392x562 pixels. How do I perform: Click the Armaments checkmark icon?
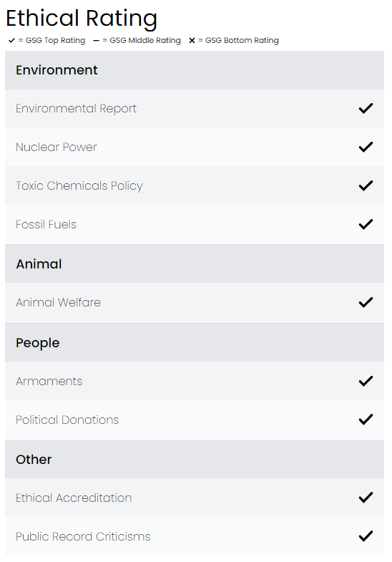click(x=366, y=381)
